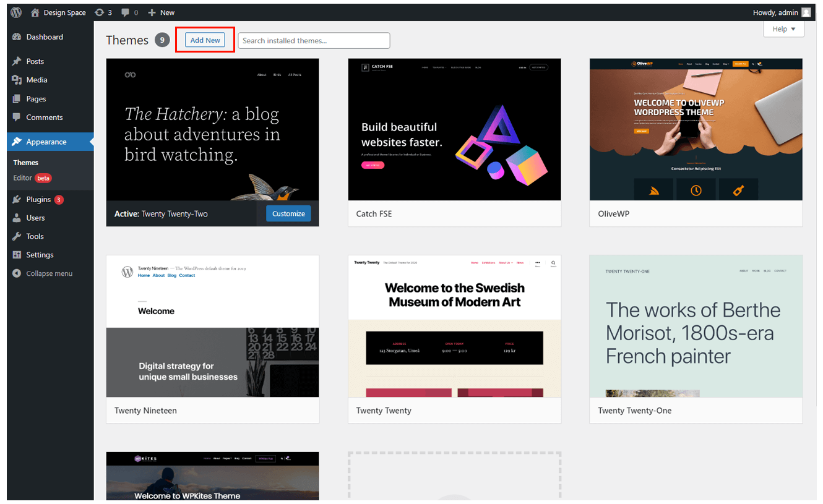Click the plus New content item

(x=162, y=12)
